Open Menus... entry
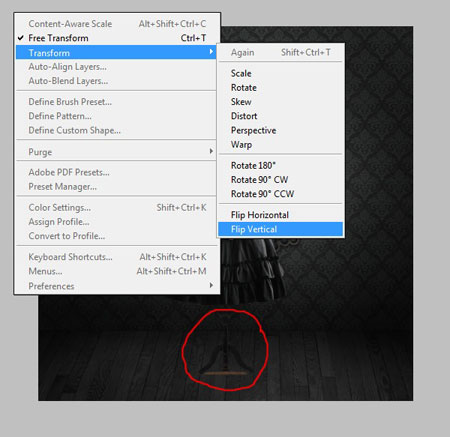The image size is (450, 437). pyautogui.click(x=117, y=271)
